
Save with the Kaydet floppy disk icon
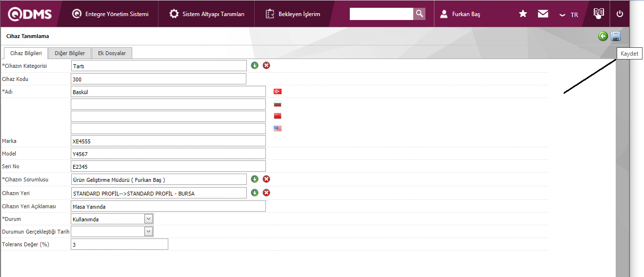615,36
